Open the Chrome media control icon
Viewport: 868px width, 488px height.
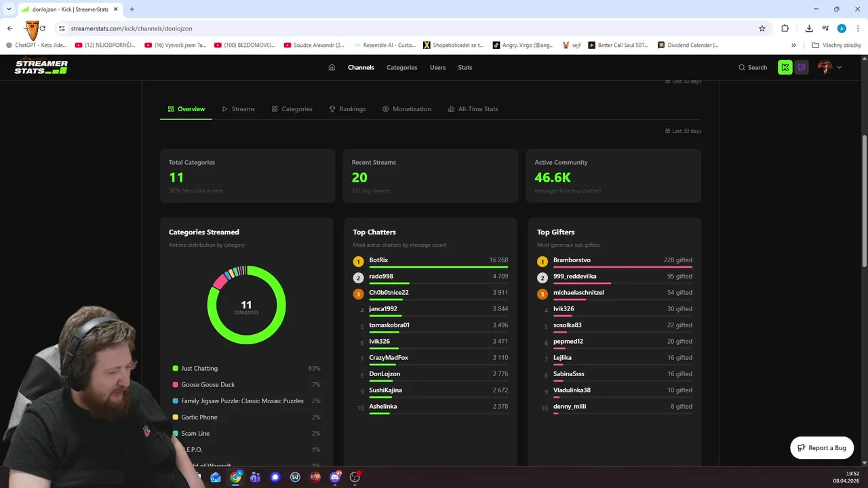point(825,28)
